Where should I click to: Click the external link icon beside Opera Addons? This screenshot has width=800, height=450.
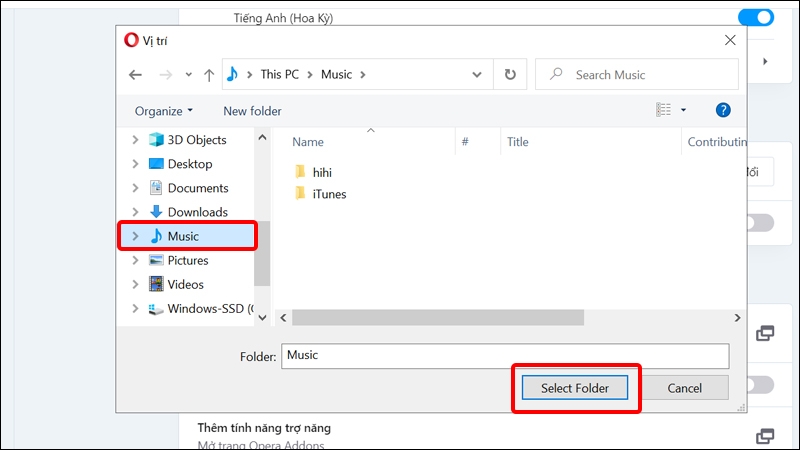tap(765, 436)
